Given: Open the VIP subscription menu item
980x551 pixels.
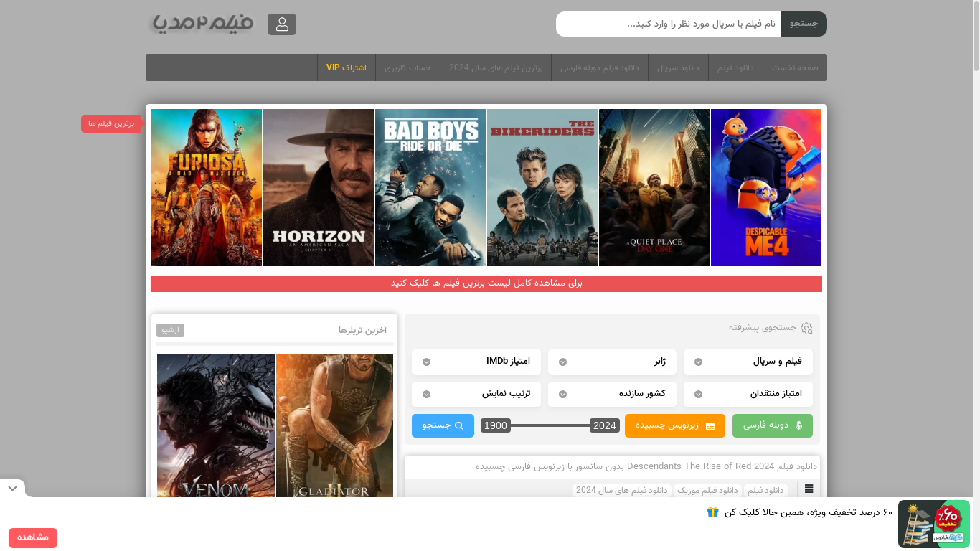Looking at the screenshot, I should tap(347, 67).
